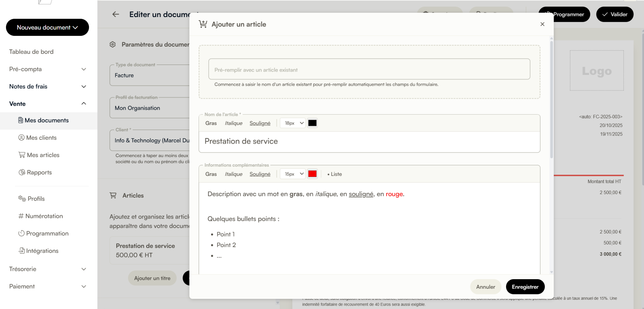The height and width of the screenshot is (309, 644).
Task: Open the black text color swatch for article name
Action: point(312,123)
